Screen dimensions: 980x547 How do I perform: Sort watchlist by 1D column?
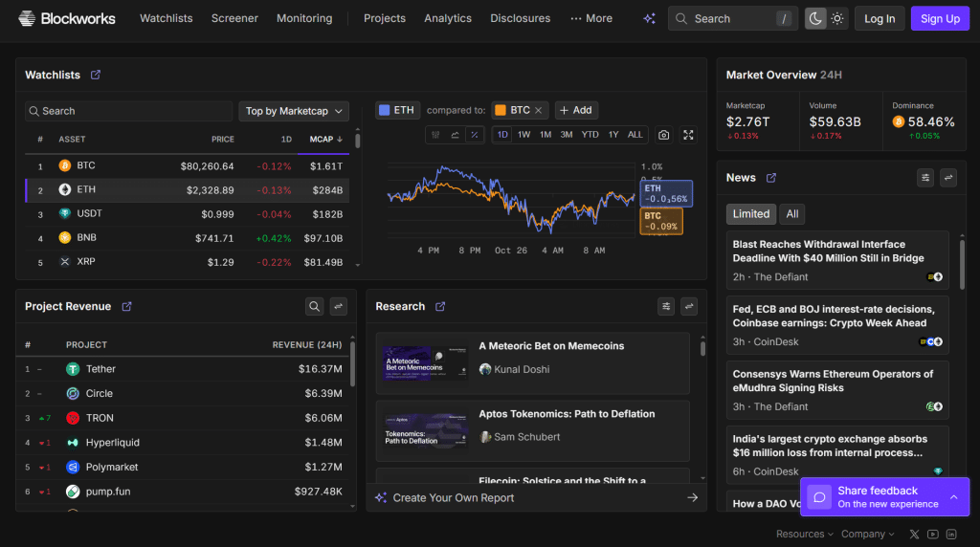(x=286, y=140)
